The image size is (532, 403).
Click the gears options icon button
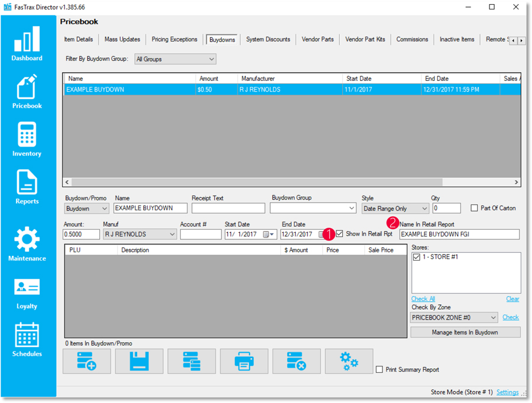tap(349, 361)
